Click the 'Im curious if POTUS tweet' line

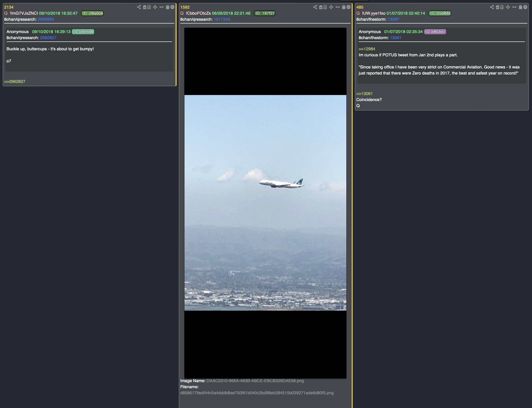pos(408,55)
